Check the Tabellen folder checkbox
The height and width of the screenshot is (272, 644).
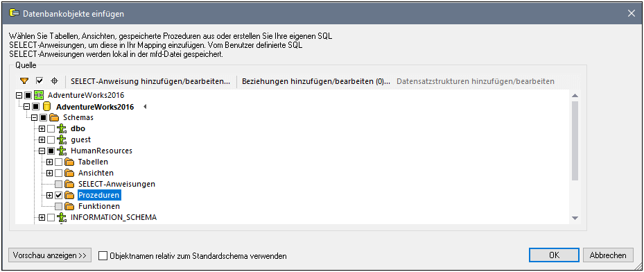coord(58,162)
